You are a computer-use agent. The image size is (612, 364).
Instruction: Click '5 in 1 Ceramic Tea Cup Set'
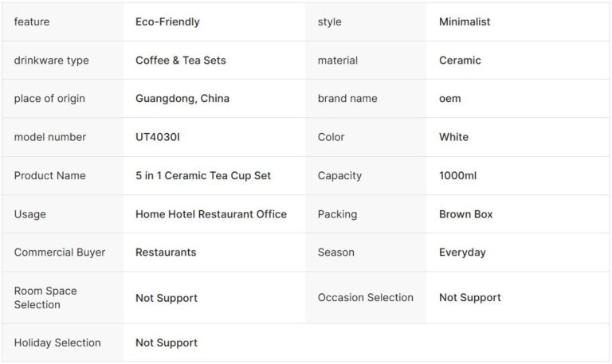(x=203, y=175)
